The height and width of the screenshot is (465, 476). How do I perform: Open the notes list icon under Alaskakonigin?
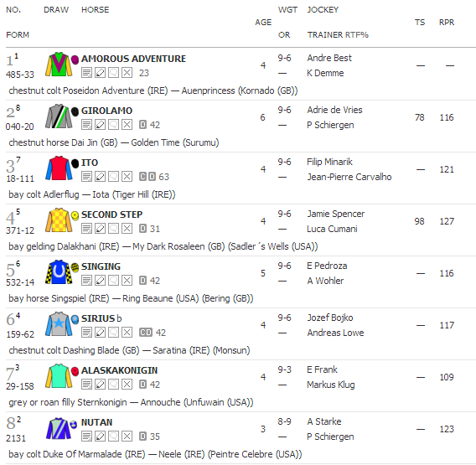86,385
